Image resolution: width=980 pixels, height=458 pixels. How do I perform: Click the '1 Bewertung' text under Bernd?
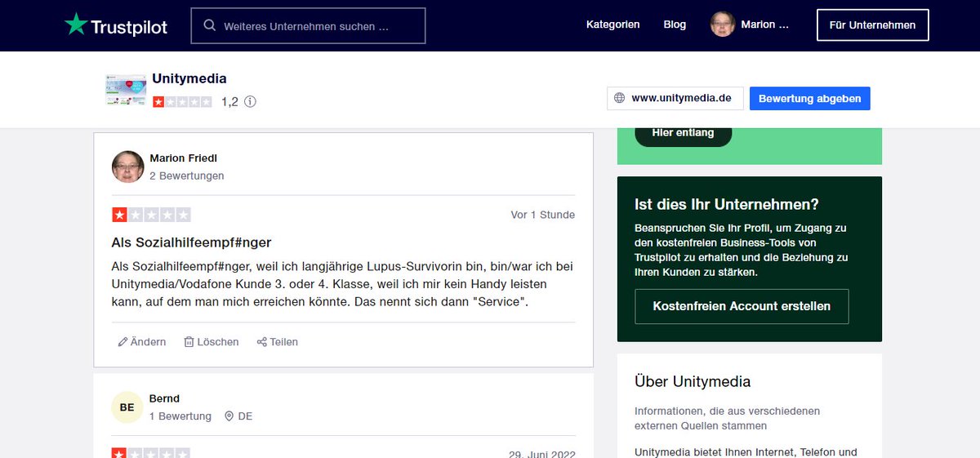180,416
